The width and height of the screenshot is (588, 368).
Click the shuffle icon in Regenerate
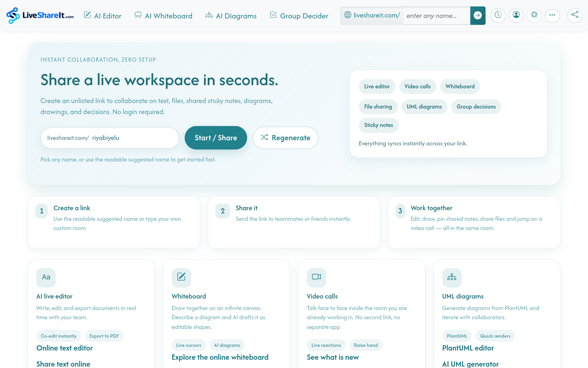[264, 138]
